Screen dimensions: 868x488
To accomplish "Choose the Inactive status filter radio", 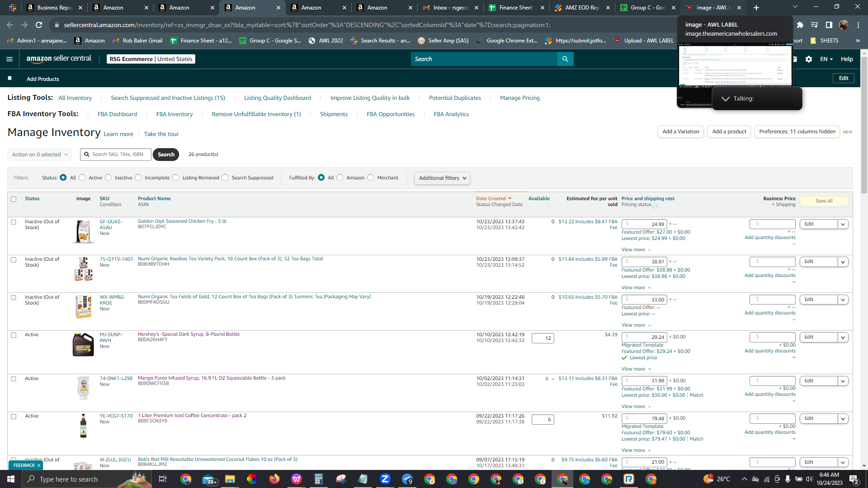I will (x=108, y=178).
